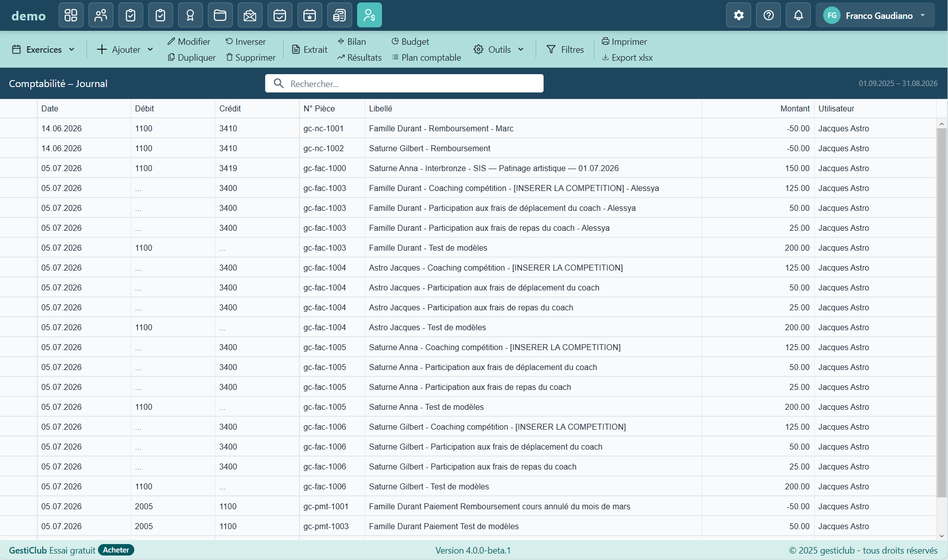Click Export xlsx
Image resolution: width=948 pixels, height=560 pixels.
pyautogui.click(x=627, y=57)
